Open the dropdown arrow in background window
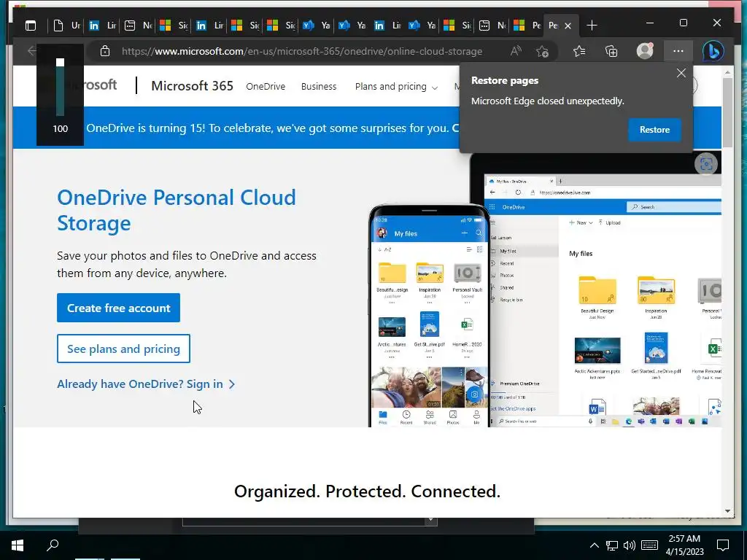This screenshot has height=560, width=747. tap(430, 521)
